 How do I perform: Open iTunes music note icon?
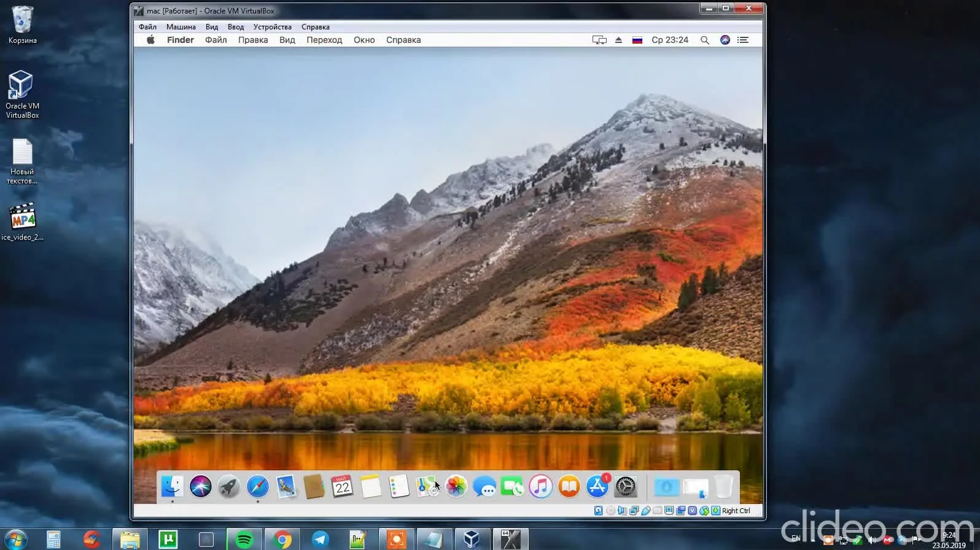click(x=540, y=487)
